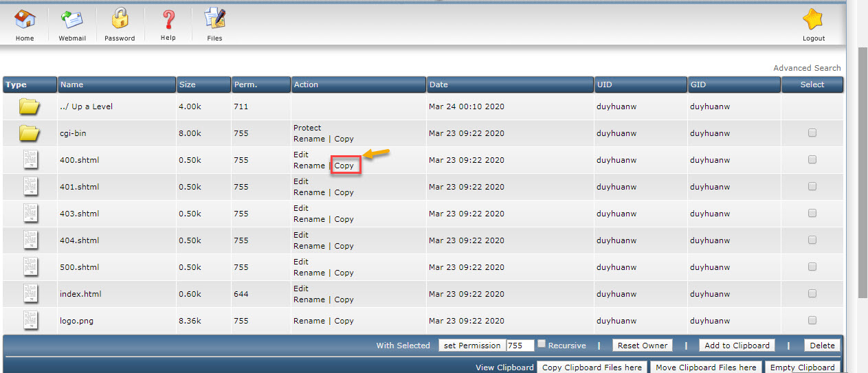Click the Up a Level folder icon
The width and height of the screenshot is (868, 373).
pyautogui.click(x=30, y=106)
